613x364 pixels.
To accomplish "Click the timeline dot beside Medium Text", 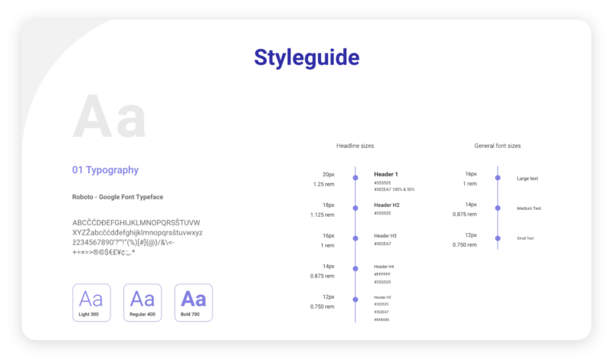I will 497,208.
